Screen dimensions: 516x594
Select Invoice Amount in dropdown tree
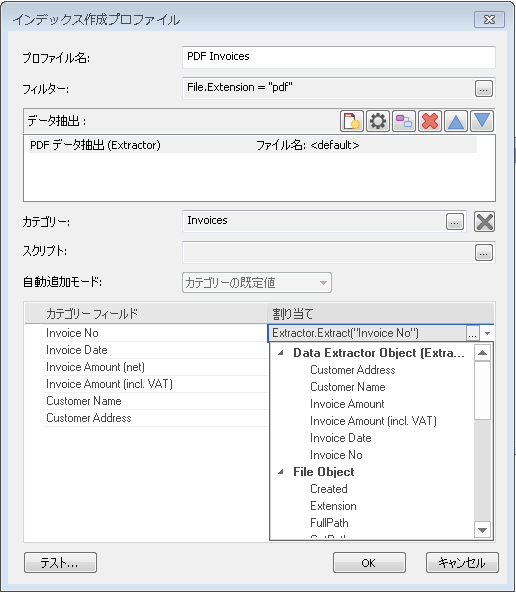click(347, 404)
